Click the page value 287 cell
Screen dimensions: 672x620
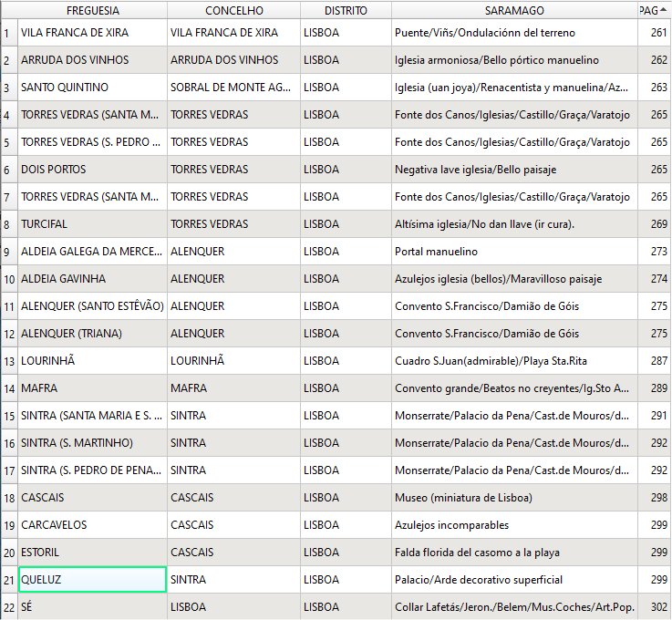coord(654,361)
